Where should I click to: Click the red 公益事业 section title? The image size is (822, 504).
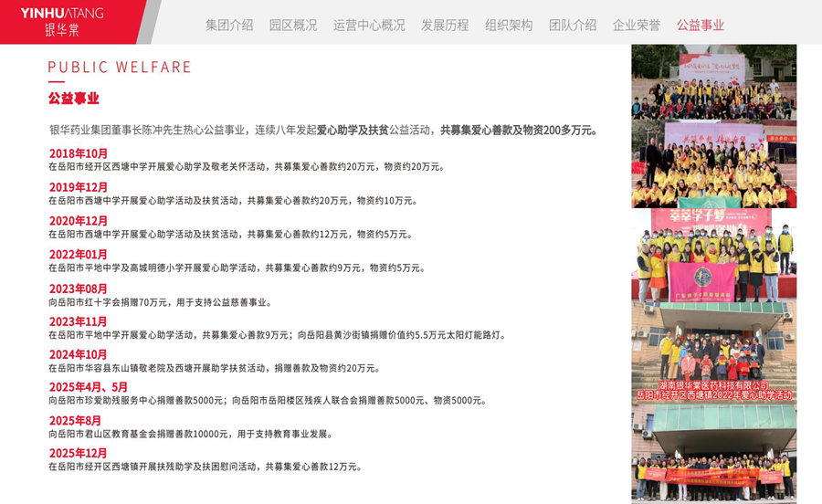click(74, 98)
